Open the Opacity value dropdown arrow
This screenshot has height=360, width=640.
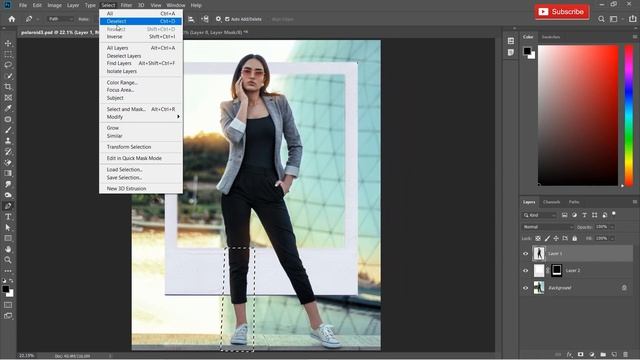click(x=612, y=227)
